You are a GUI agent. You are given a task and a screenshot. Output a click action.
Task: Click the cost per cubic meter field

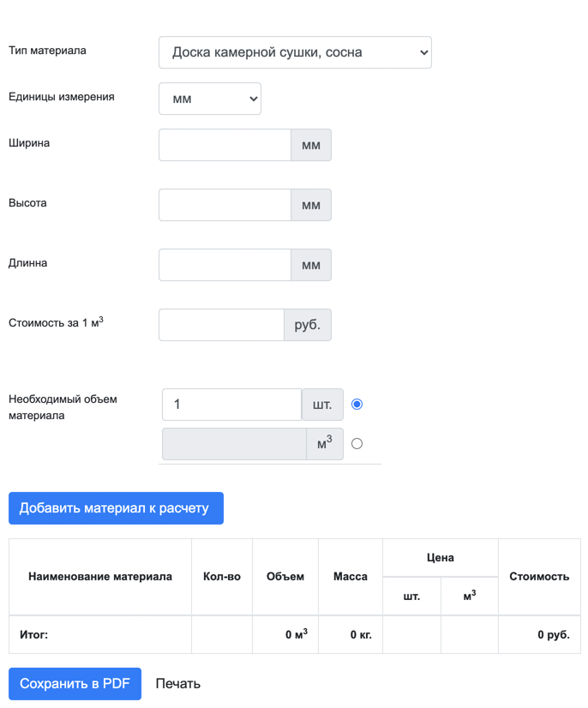(221, 325)
